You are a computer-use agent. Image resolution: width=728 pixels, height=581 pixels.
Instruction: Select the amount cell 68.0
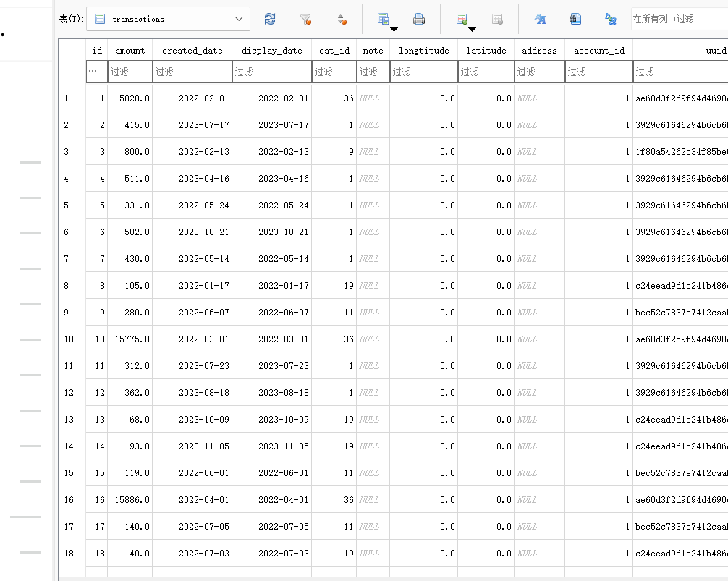pos(130,420)
